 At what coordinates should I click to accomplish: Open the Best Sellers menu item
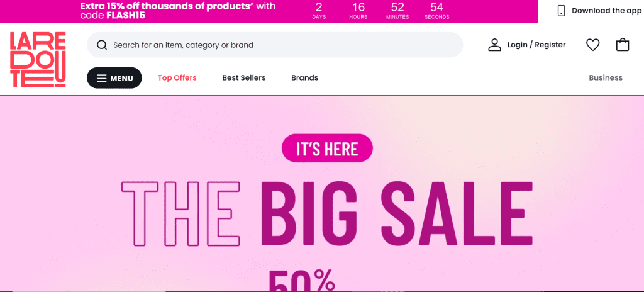click(244, 78)
